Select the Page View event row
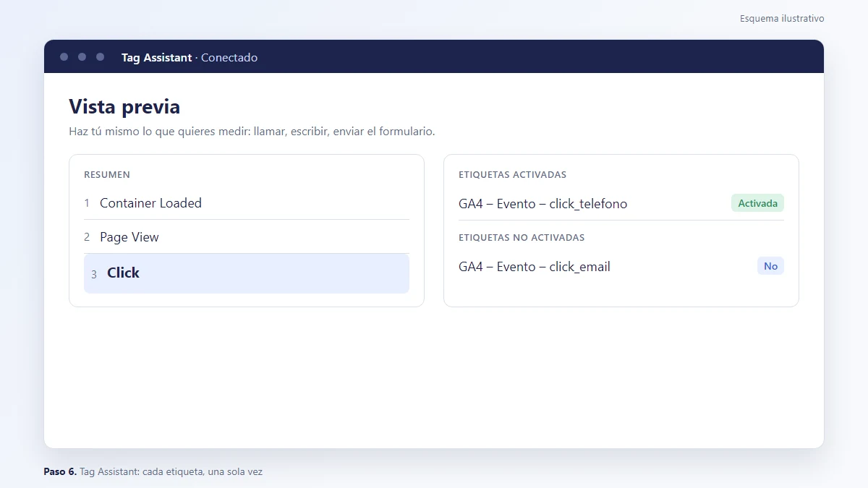This screenshot has height=488, width=868. click(x=247, y=237)
